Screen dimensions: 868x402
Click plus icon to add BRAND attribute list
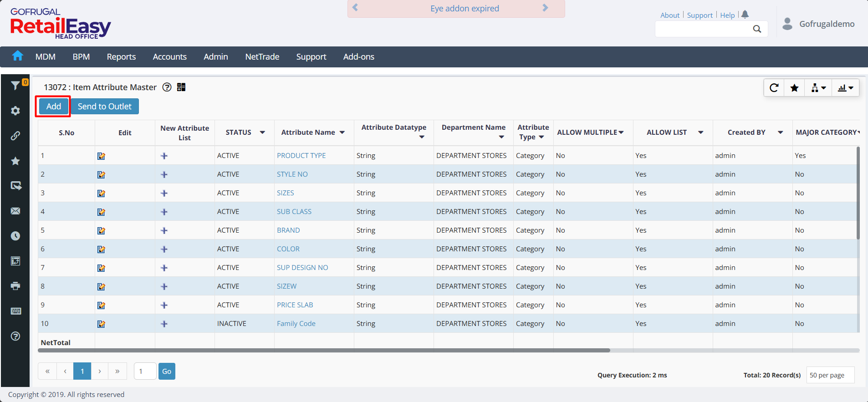[164, 231]
